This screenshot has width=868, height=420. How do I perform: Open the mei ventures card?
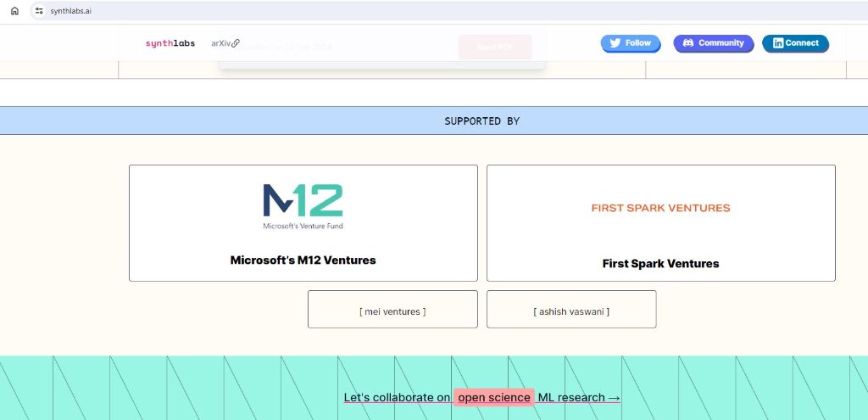click(x=392, y=309)
